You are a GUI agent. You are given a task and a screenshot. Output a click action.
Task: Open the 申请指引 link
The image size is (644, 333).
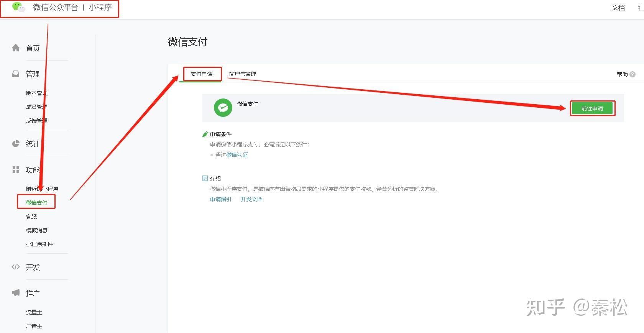click(x=221, y=199)
